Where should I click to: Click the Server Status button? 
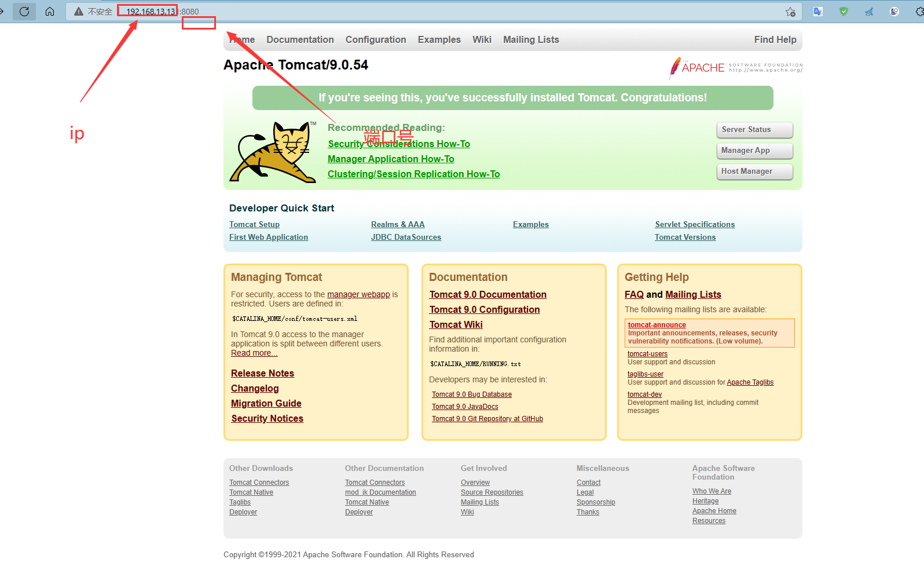[x=754, y=130]
